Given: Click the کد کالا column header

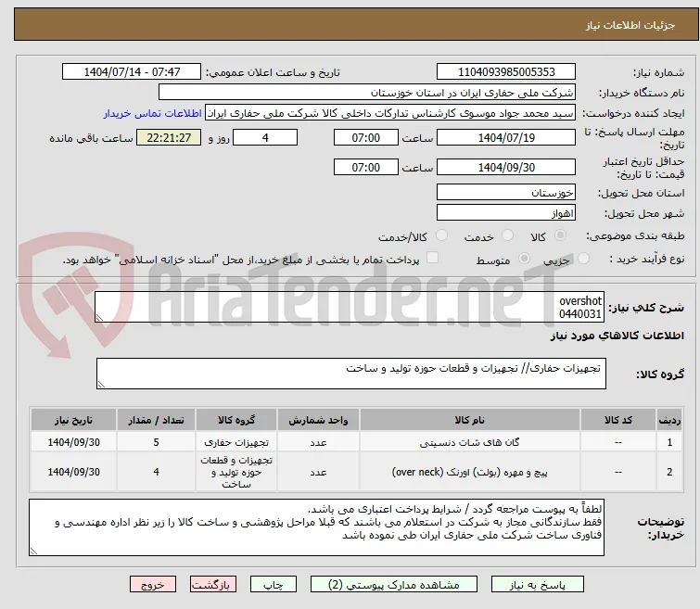Looking at the screenshot, I should [x=618, y=420].
